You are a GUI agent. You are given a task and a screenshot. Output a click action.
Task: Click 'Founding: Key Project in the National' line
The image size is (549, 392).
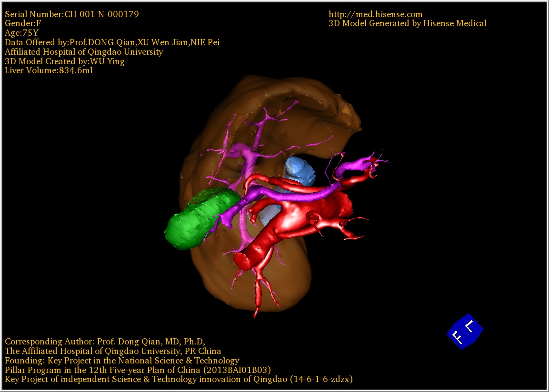coord(122,361)
